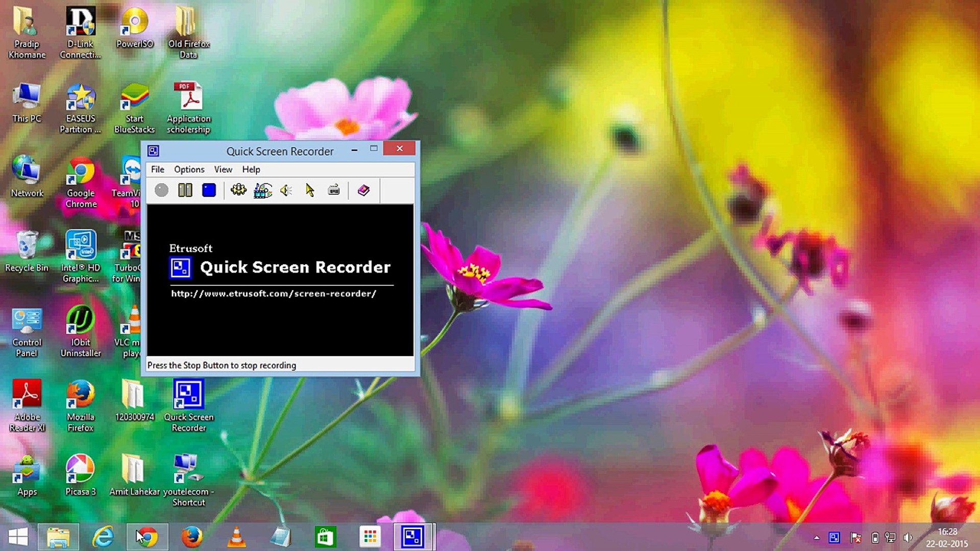Pause the recording in the toolbar

click(185, 190)
